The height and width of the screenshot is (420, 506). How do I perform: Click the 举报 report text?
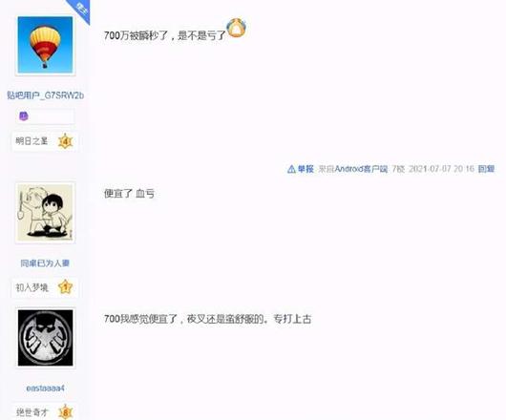coord(306,169)
